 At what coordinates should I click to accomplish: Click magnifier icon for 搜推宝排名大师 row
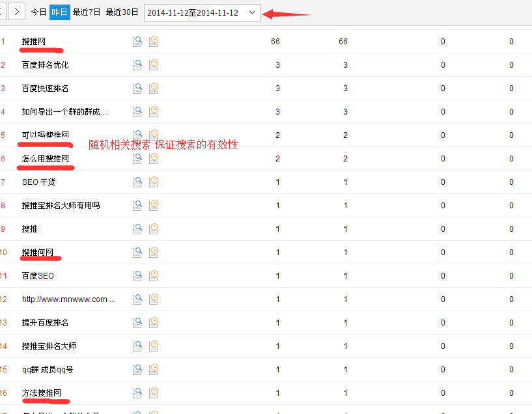coord(137,346)
